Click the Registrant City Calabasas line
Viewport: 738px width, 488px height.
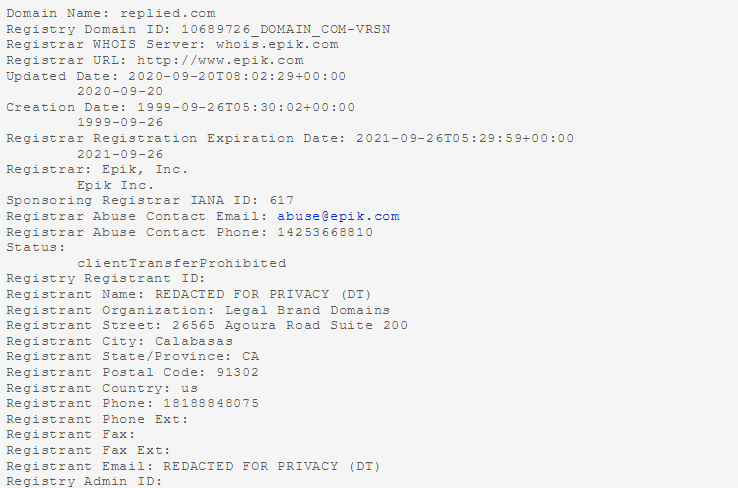pyautogui.click(x=120, y=341)
